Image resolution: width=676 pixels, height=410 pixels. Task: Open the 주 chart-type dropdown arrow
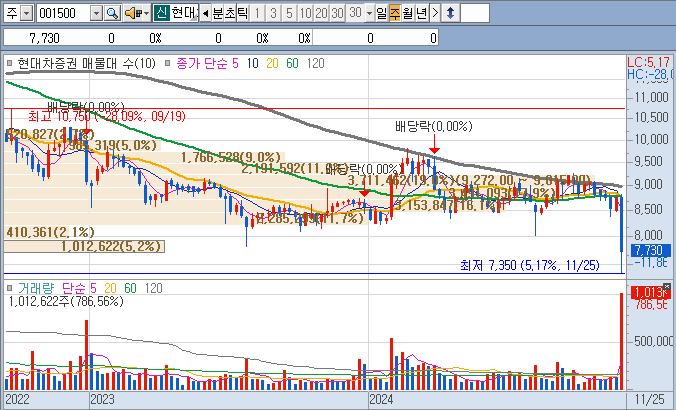(x=27, y=13)
